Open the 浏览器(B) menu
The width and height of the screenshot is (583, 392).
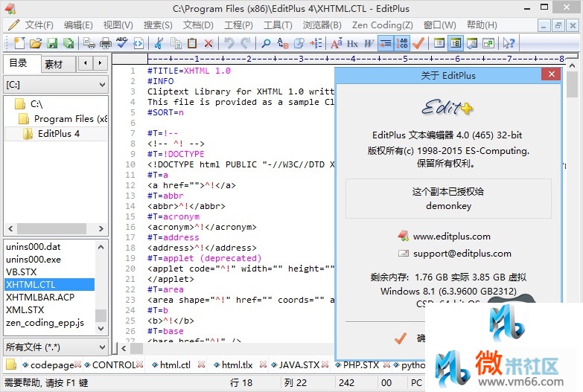coord(322,25)
